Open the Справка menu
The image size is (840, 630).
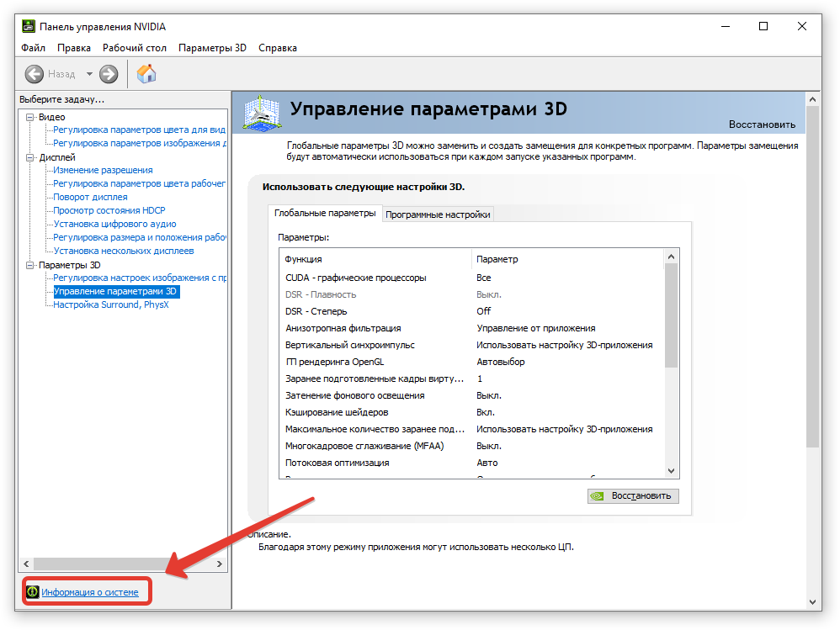[278, 48]
